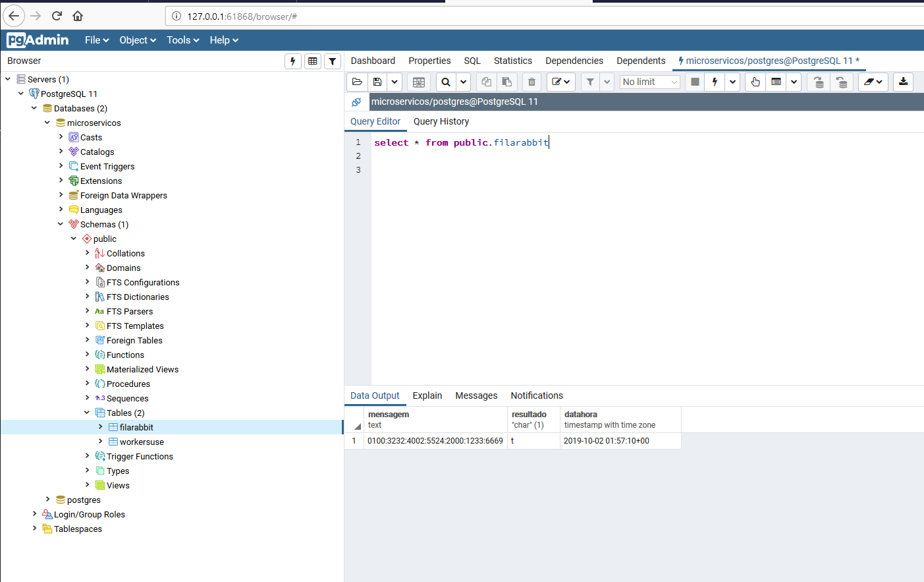The height and width of the screenshot is (582, 924).
Task: Click the browser address bar
Action: pyautogui.click(x=545, y=16)
